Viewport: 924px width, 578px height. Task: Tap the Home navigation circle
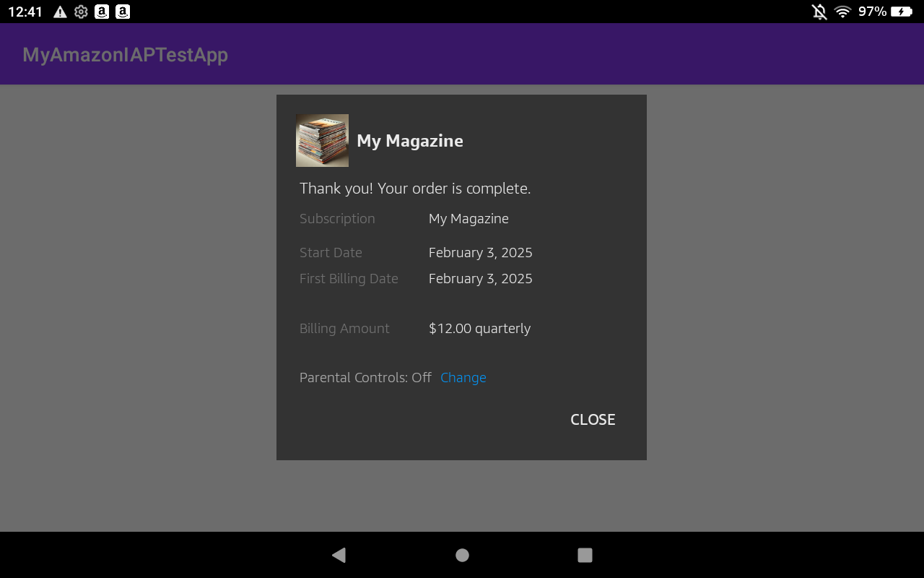461,555
